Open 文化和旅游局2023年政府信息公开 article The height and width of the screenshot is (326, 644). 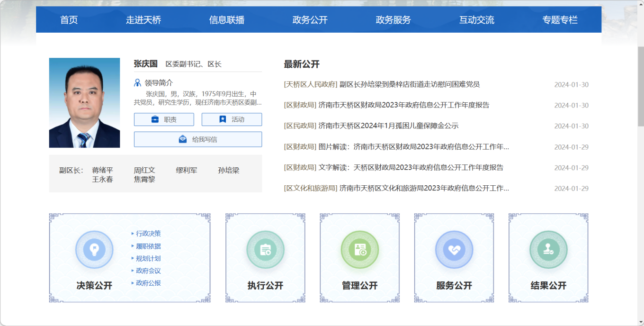click(424, 188)
